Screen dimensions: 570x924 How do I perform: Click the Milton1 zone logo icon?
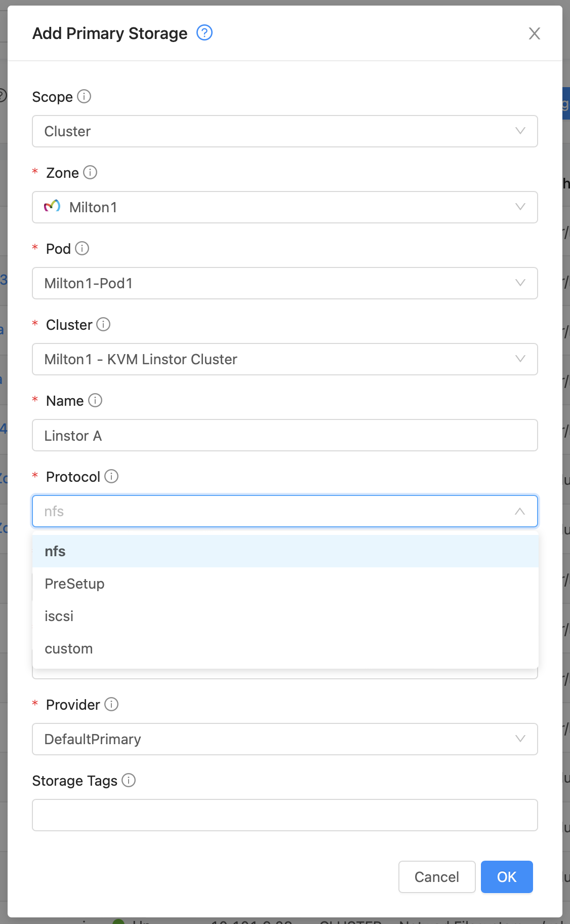(52, 207)
